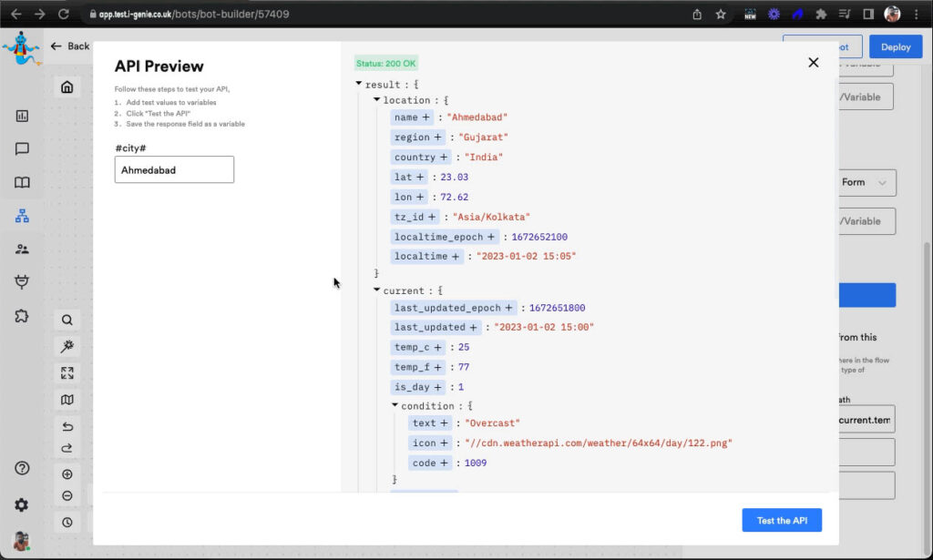
Task: Bookmark this page with star icon
Action: (x=721, y=15)
